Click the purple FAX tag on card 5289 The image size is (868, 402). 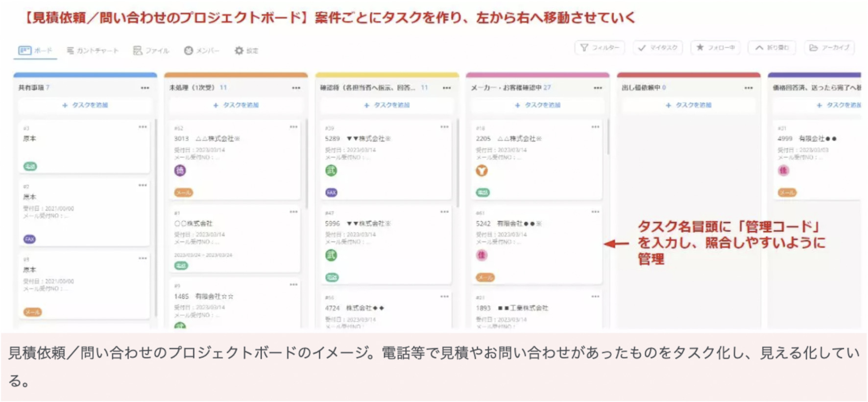coord(332,193)
